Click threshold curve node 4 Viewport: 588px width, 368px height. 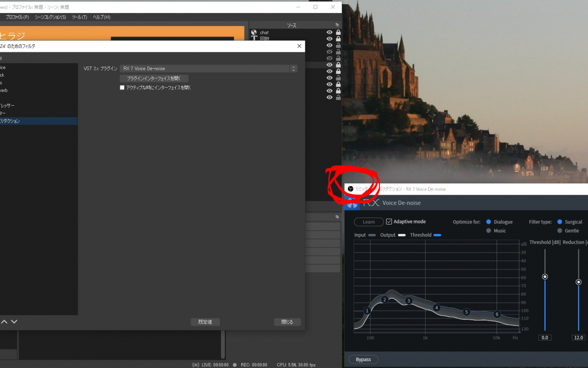(x=436, y=307)
